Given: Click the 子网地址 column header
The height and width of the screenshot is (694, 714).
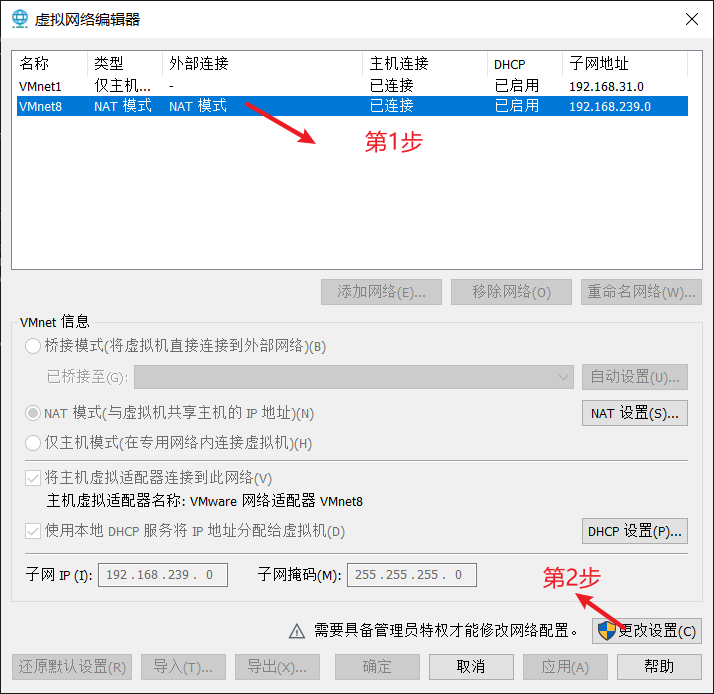Looking at the screenshot, I should pos(625,63).
